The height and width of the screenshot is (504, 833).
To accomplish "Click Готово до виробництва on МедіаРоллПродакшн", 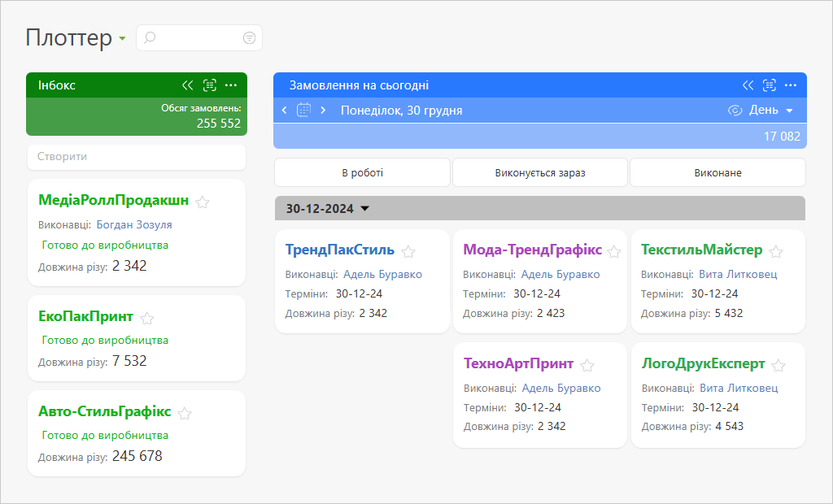I will pos(105,245).
